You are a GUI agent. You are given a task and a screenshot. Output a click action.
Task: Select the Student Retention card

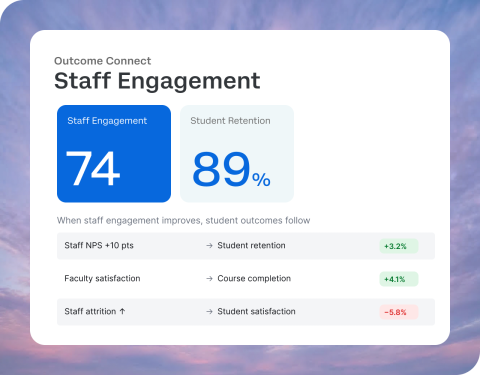click(x=237, y=154)
